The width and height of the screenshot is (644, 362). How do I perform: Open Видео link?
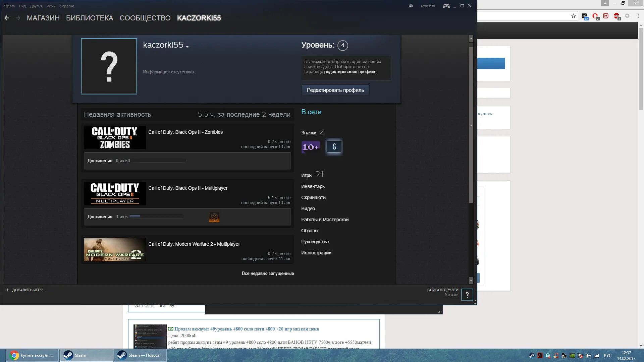(308, 208)
